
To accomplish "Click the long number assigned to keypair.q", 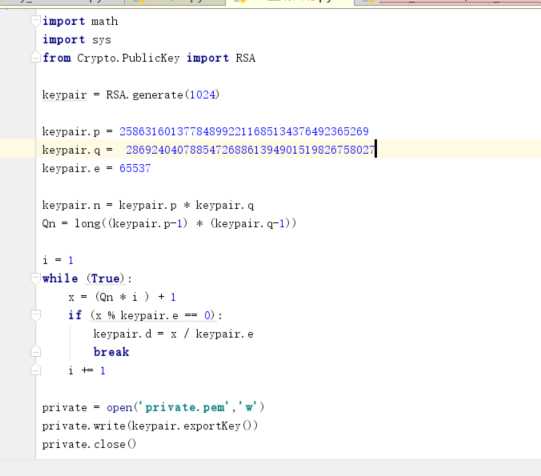I will pyautogui.click(x=250, y=150).
